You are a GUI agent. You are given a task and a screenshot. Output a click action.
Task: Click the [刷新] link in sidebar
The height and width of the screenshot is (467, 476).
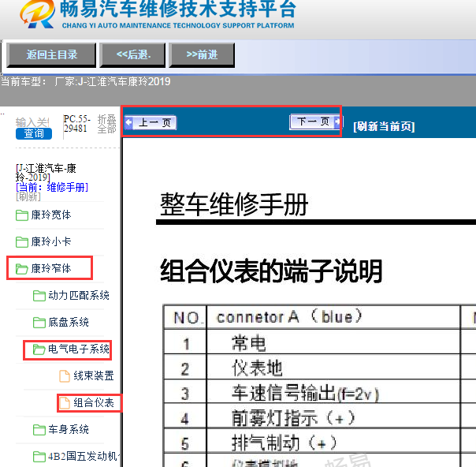[x=28, y=196]
